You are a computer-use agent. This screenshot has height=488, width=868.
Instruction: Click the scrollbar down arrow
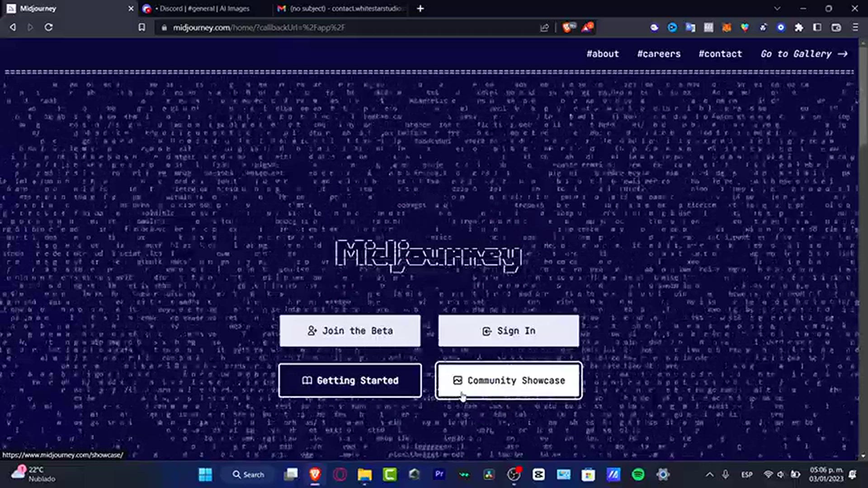863,456
